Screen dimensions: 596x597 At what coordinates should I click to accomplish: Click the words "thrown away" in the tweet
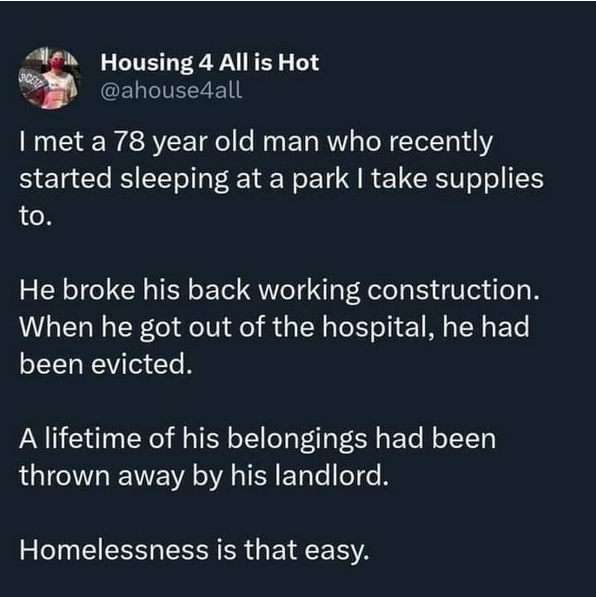coord(102,476)
